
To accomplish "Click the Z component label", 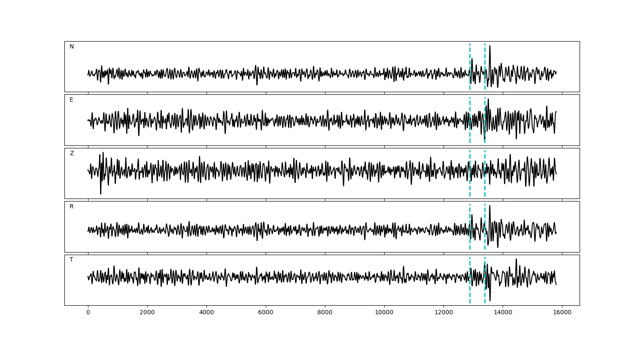I will [72, 153].
